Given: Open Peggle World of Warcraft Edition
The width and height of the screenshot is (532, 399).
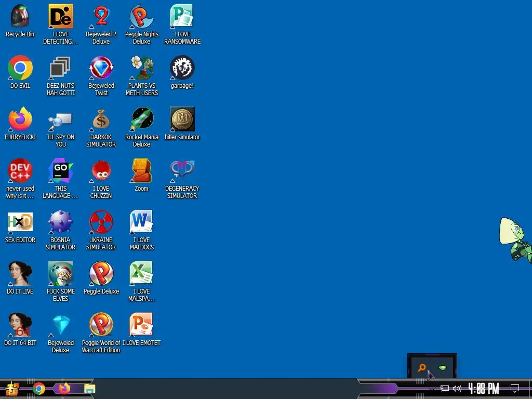Looking at the screenshot, I should point(101,325).
